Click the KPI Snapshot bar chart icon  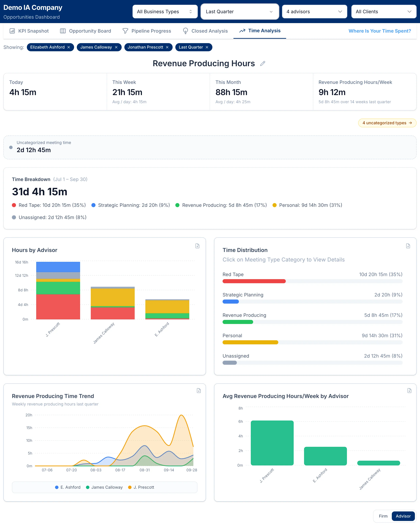[12, 31]
